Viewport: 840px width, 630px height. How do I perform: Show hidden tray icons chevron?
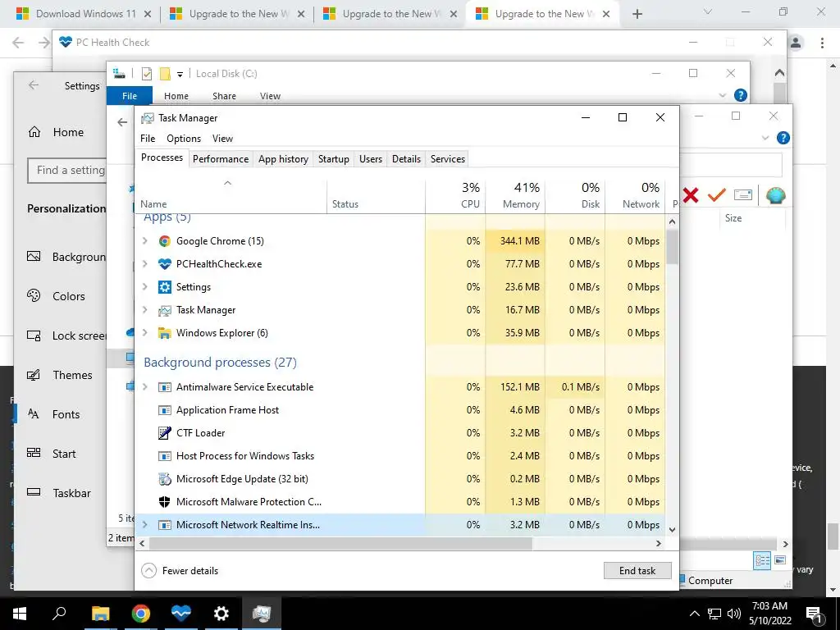coord(694,614)
